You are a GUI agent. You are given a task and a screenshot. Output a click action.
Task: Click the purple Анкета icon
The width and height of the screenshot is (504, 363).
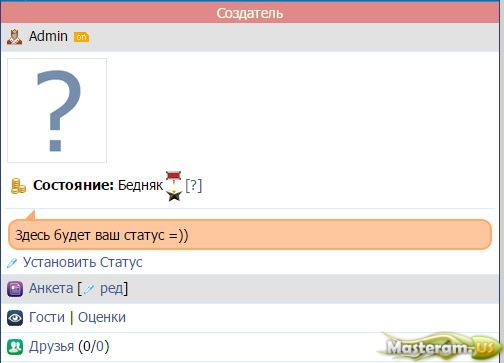(15, 289)
